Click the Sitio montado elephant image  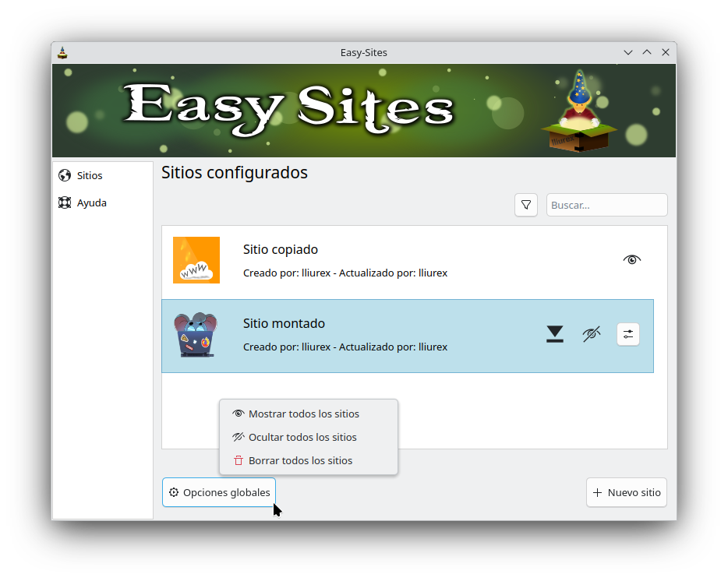(x=196, y=335)
